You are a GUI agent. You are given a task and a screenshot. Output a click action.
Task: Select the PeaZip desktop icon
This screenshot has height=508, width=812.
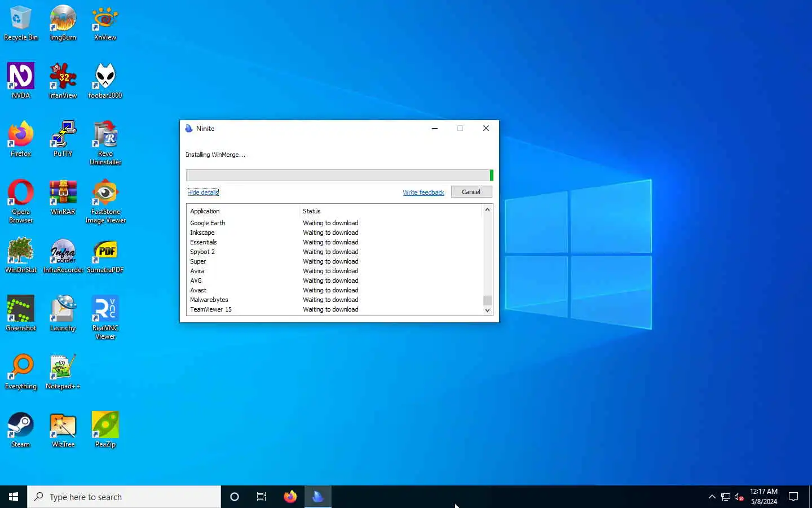(x=105, y=430)
